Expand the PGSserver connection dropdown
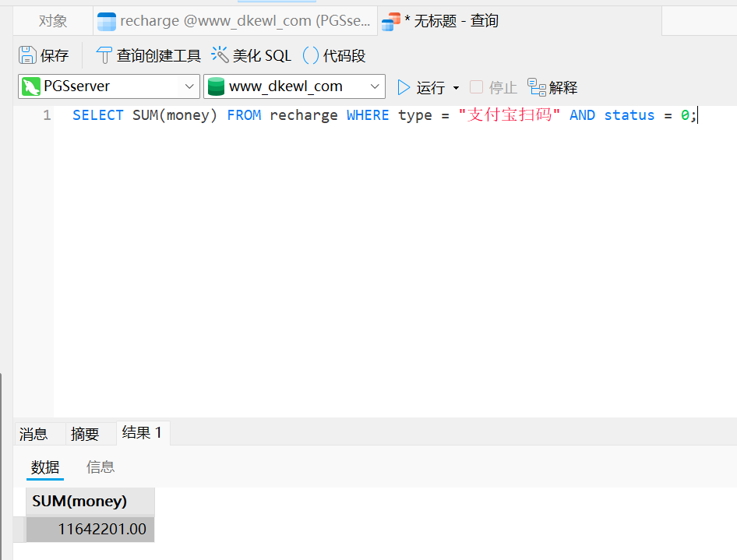The height and width of the screenshot is (560, 737). point(189,86)
